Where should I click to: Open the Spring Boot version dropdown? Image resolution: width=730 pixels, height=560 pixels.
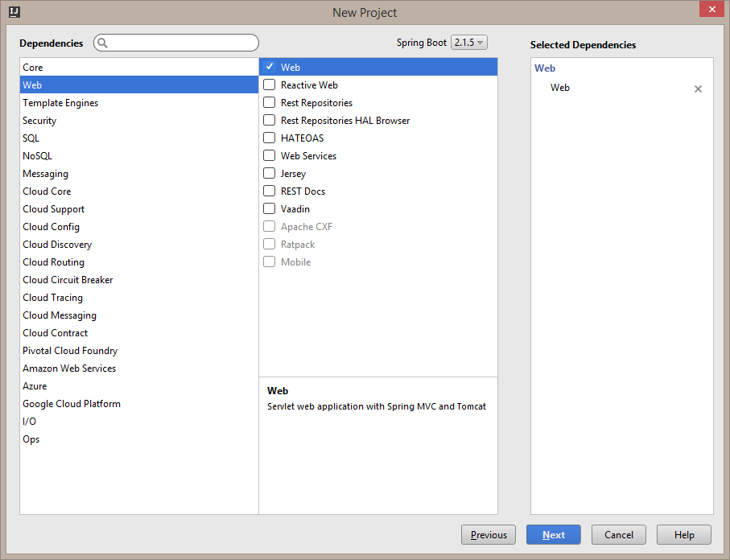[468, 43]
